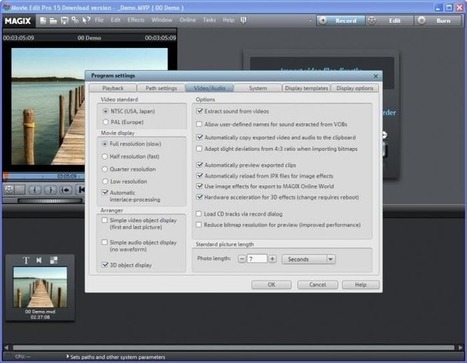Viewport: 467px width, 363px height.
Task: Open the File menu
Action: (x=99, y=20)
